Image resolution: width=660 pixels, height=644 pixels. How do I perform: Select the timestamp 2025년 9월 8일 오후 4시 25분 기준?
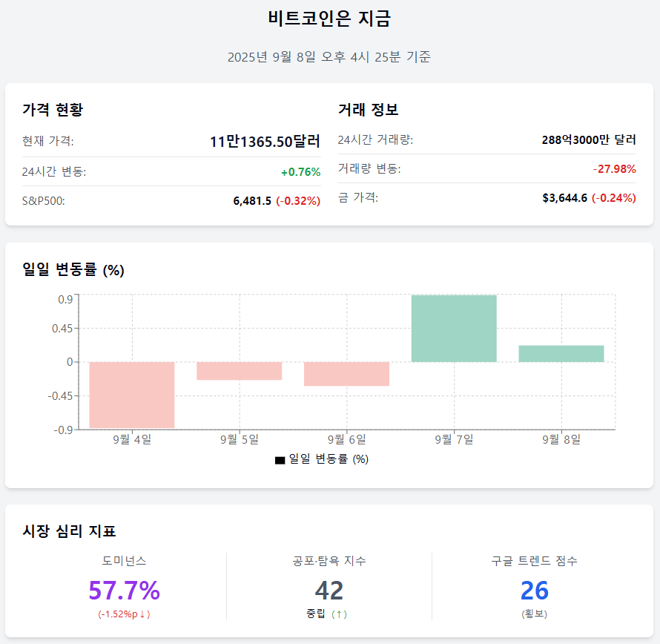[x=329, y=57]
